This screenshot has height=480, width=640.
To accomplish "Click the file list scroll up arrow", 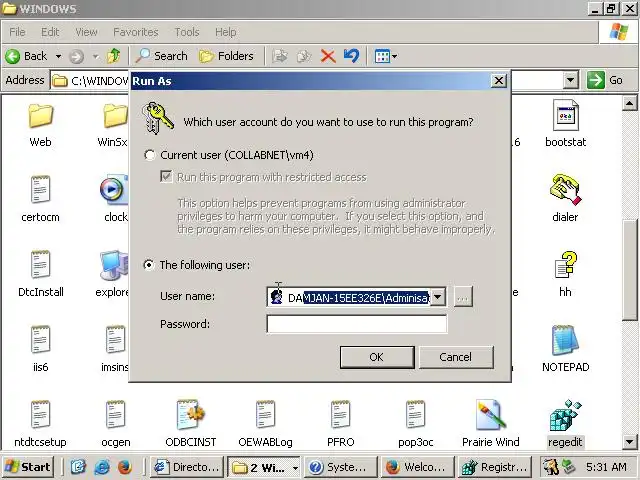I will [629, 104].
